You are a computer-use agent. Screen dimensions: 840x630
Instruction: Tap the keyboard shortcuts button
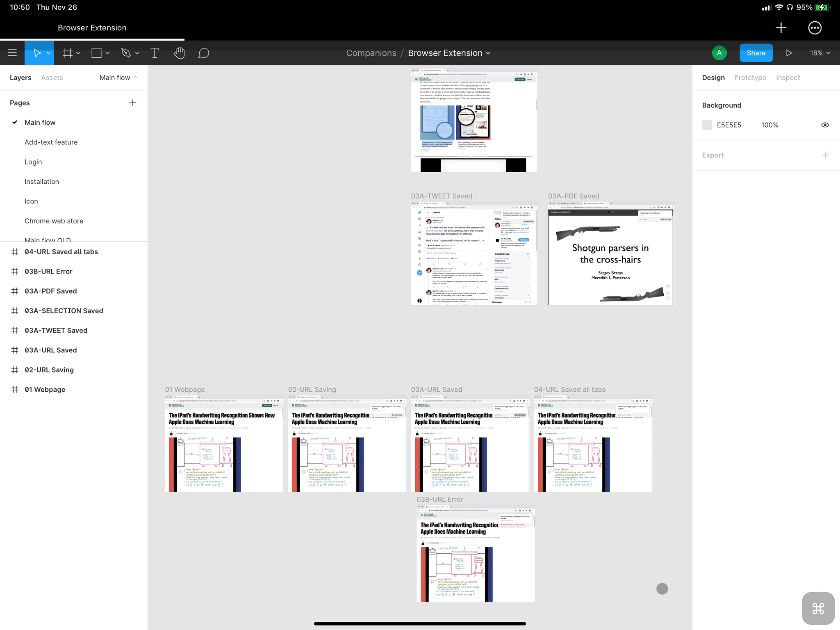pos(817,608)
